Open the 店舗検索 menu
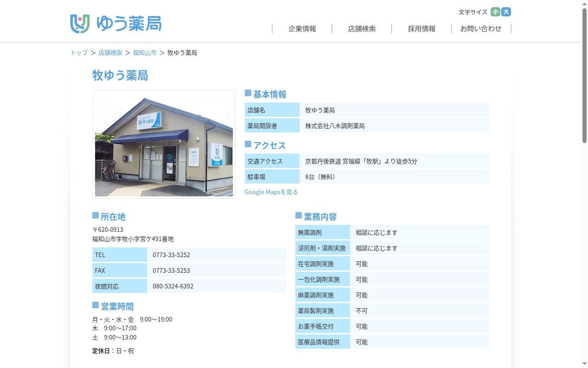Screen dimensions: 588x368 pyautogui.click(x=362, y=29)
